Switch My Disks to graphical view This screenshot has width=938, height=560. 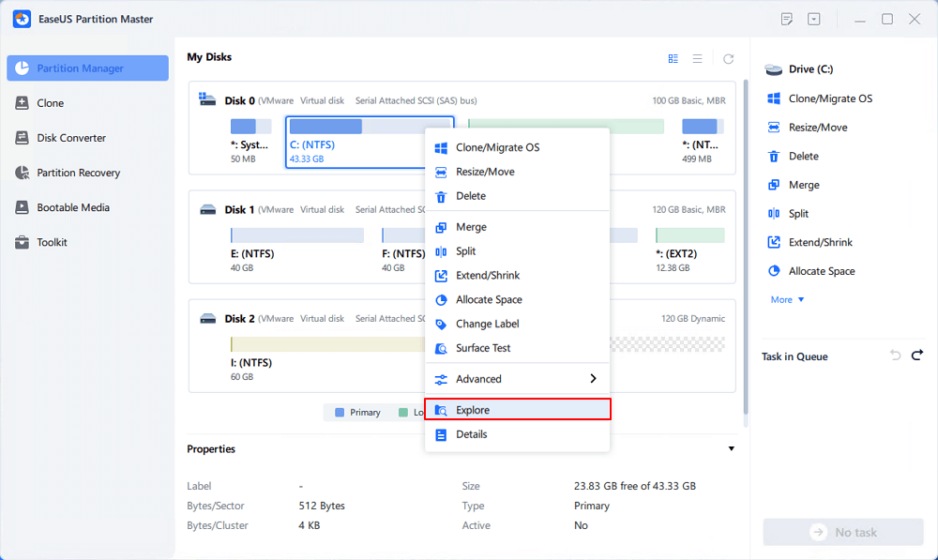click(x=673, y=58)
